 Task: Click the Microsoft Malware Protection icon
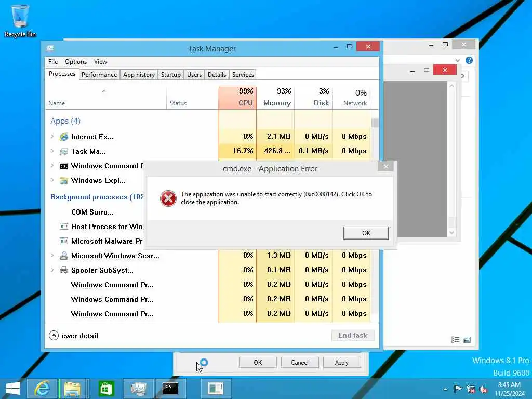64,241
